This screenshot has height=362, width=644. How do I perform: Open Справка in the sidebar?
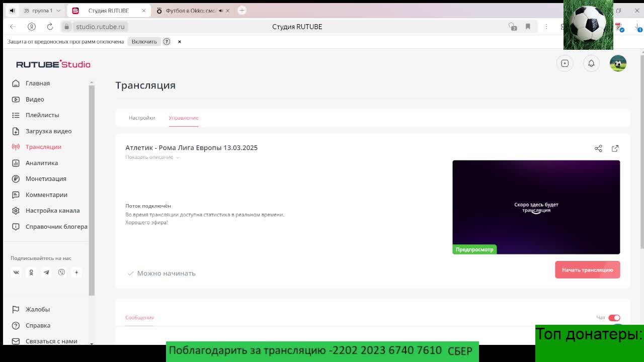38,325
